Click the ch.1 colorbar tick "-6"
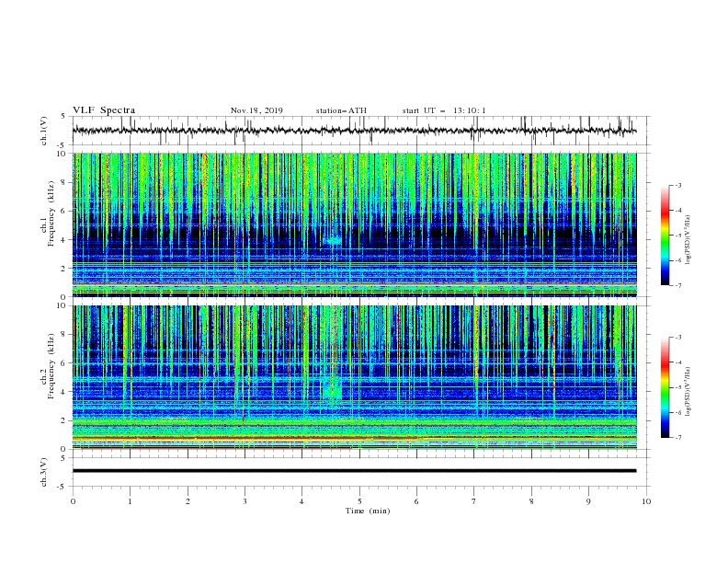 678,260
